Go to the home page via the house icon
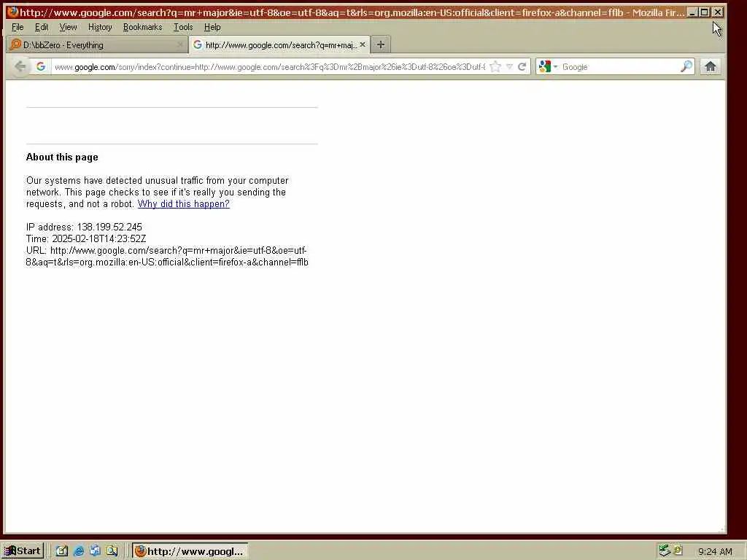747x560 pixels. tap(711, 66)
